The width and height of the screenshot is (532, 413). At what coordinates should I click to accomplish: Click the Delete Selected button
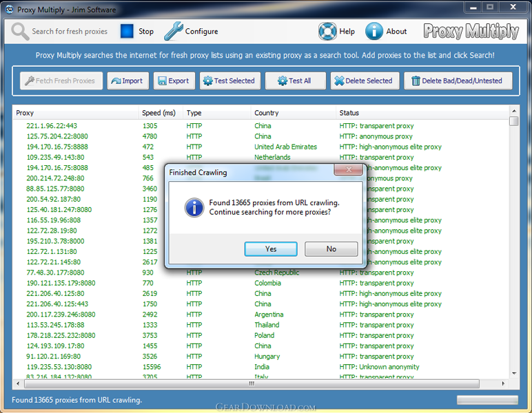pos(365,81)
